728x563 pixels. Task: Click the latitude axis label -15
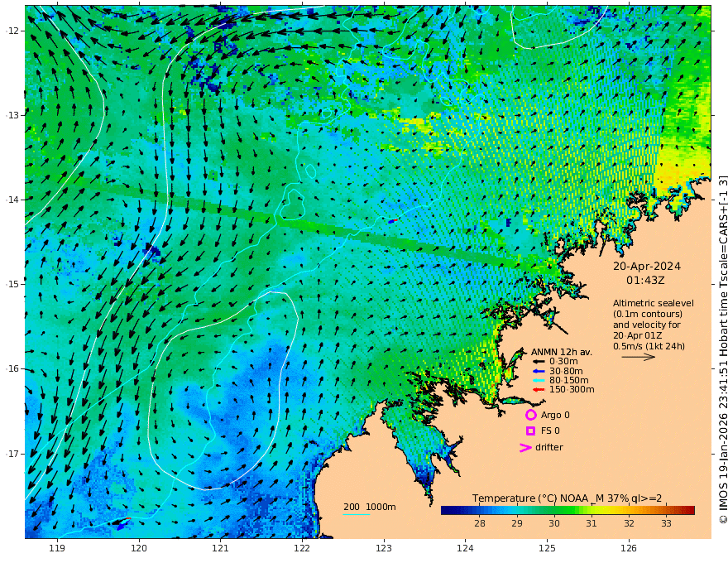[x=11, y=284]
